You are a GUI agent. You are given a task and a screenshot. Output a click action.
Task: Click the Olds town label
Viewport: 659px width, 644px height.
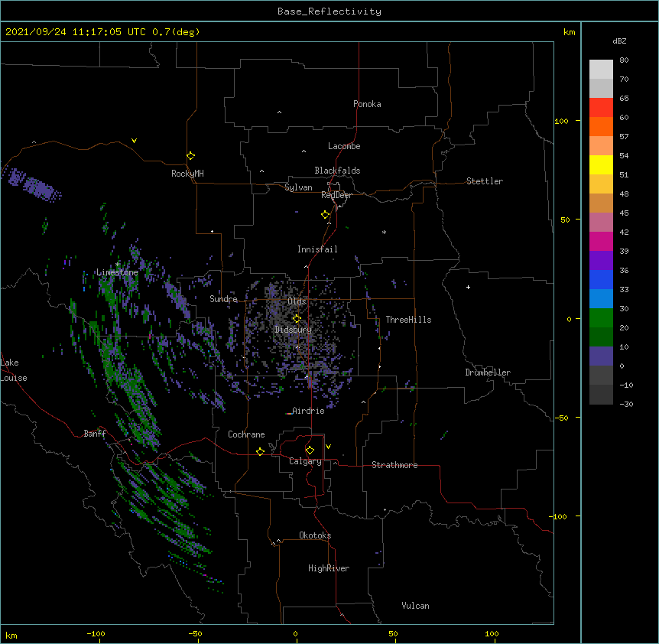297,301
